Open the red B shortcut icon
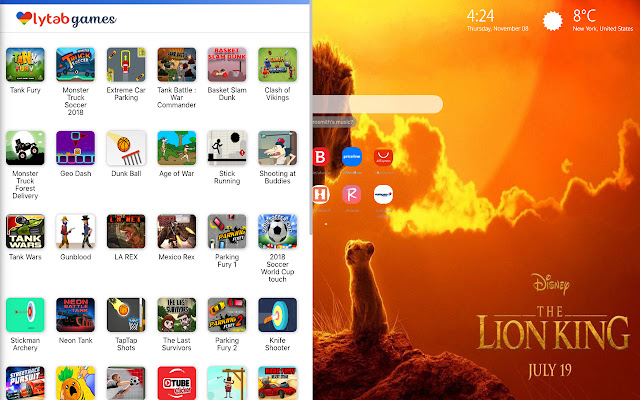Screen dimensions: 640x400 click(321, 157)
